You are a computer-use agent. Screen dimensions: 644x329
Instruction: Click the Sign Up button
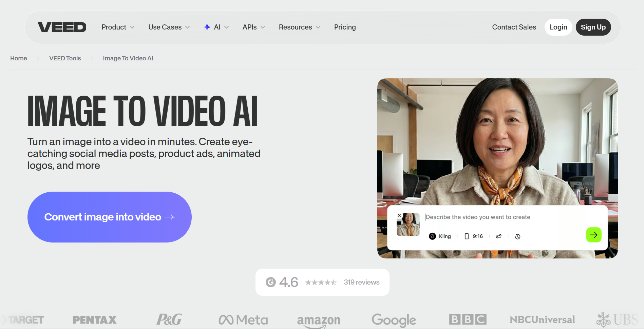[x=593, y=27]
